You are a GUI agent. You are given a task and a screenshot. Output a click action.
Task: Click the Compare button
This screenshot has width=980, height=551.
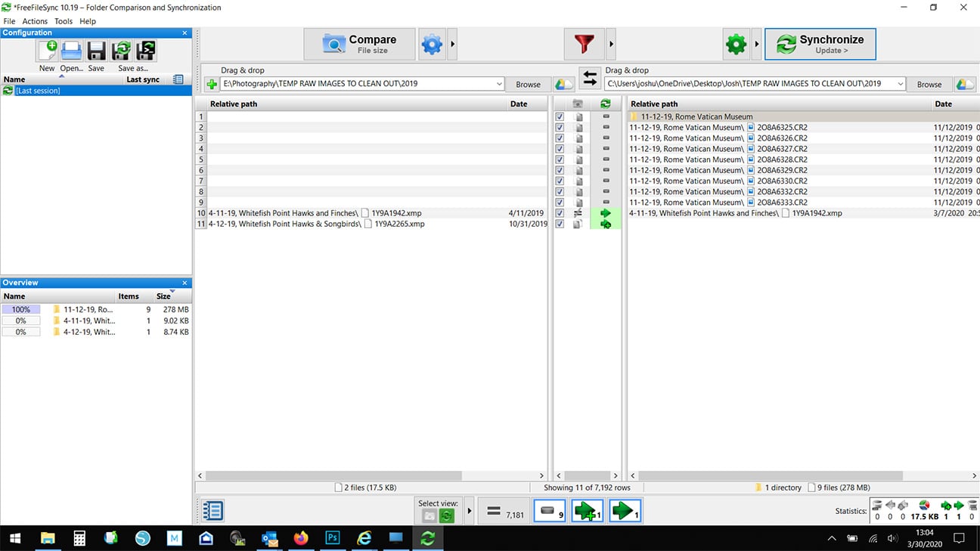pyautogui.click(x=360, y=45)
